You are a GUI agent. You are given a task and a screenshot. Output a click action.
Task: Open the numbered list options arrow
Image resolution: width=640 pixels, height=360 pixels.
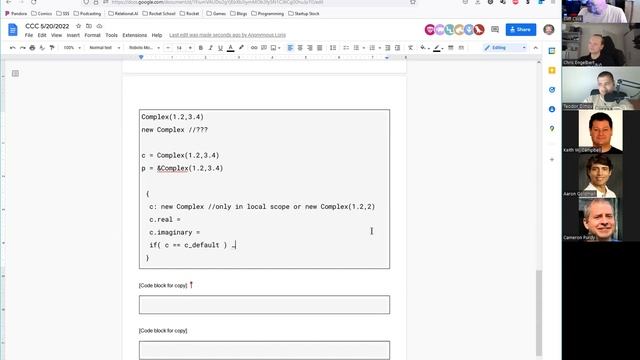tap(380, 48)
